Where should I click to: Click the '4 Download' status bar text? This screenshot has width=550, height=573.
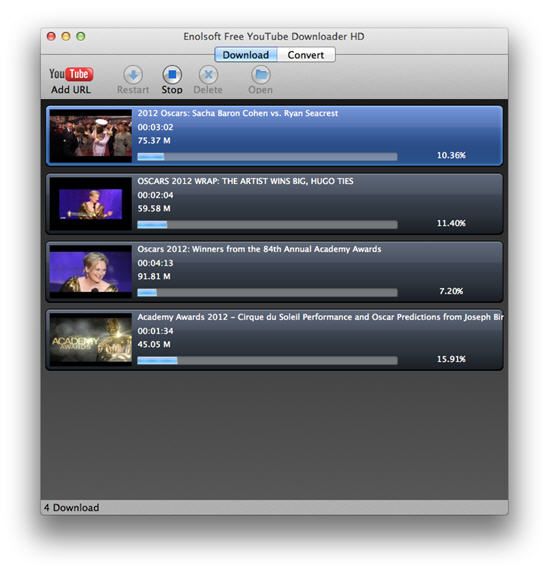(x=72, y=508)
